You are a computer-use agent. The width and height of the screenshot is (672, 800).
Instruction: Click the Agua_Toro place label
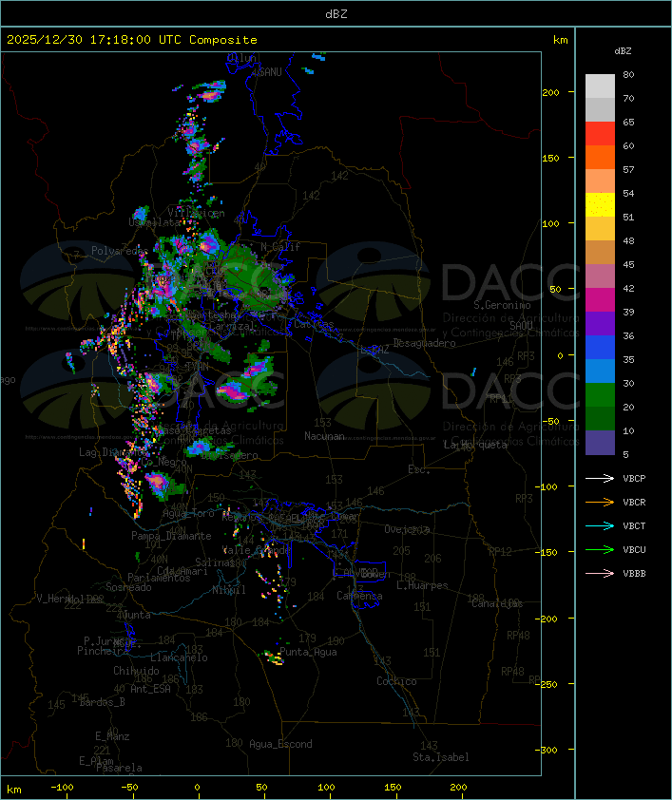click(188, 513)
